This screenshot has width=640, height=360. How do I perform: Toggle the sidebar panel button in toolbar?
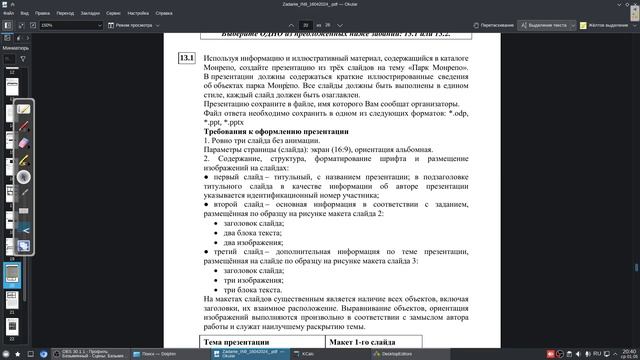[8, 25]
